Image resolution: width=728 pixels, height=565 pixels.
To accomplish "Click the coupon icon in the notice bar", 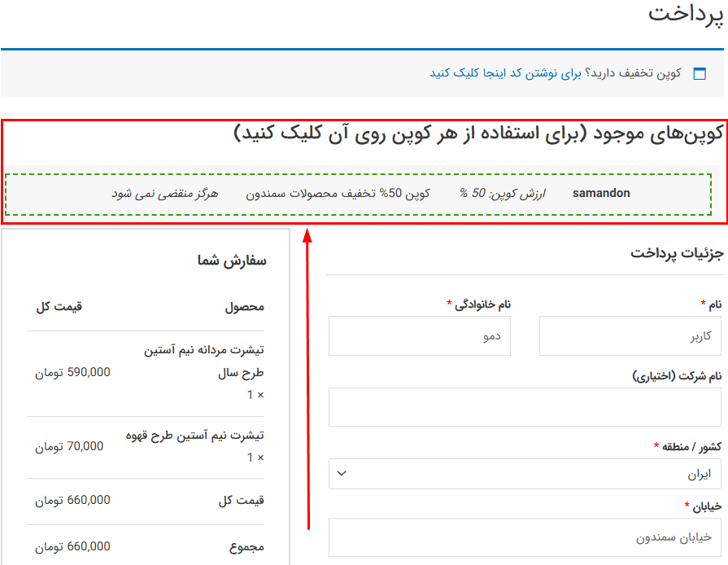I will (699, 74).
